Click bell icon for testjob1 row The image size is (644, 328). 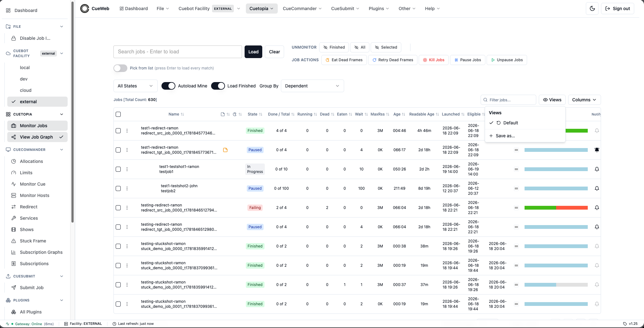(x=597, y=169)
